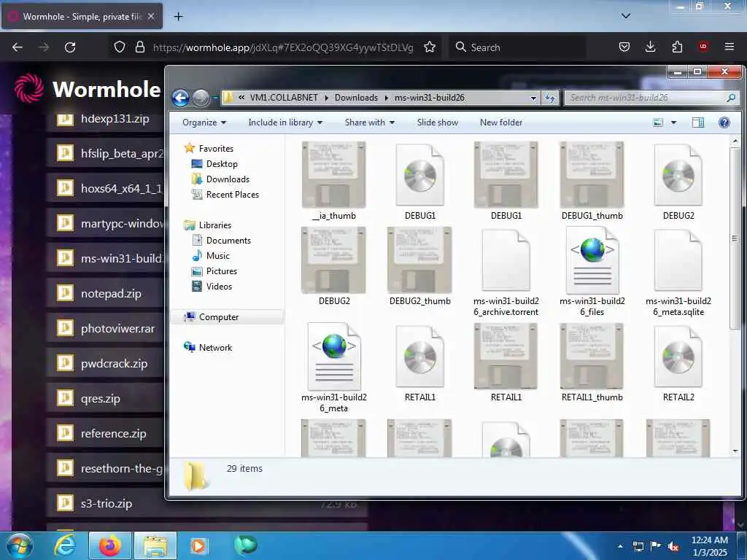747x560 pixels.
Task: Open the Pictures library
Action: pos(214,271)
